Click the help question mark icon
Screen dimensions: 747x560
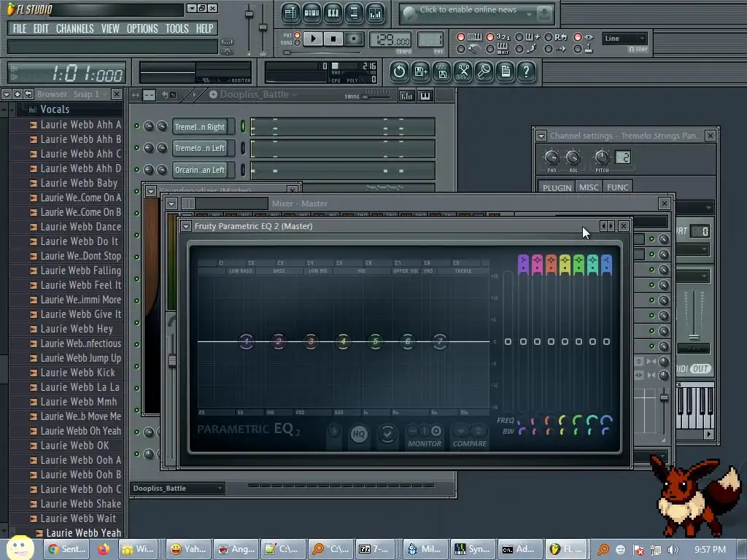(x=527, y=72)
